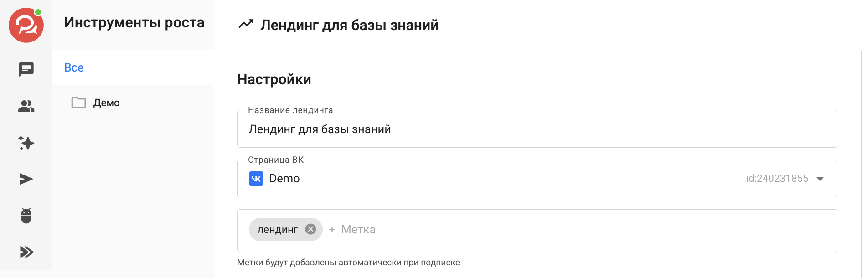
Task: Open the contacts people icon
Action: pyautogui.click(x=26, y=106)
